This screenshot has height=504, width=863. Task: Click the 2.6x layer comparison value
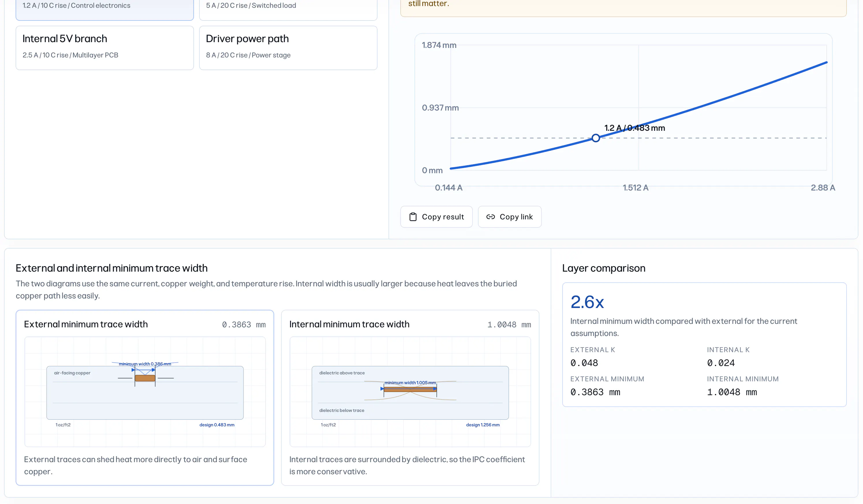pyautogui.click(x=587, y=302)
